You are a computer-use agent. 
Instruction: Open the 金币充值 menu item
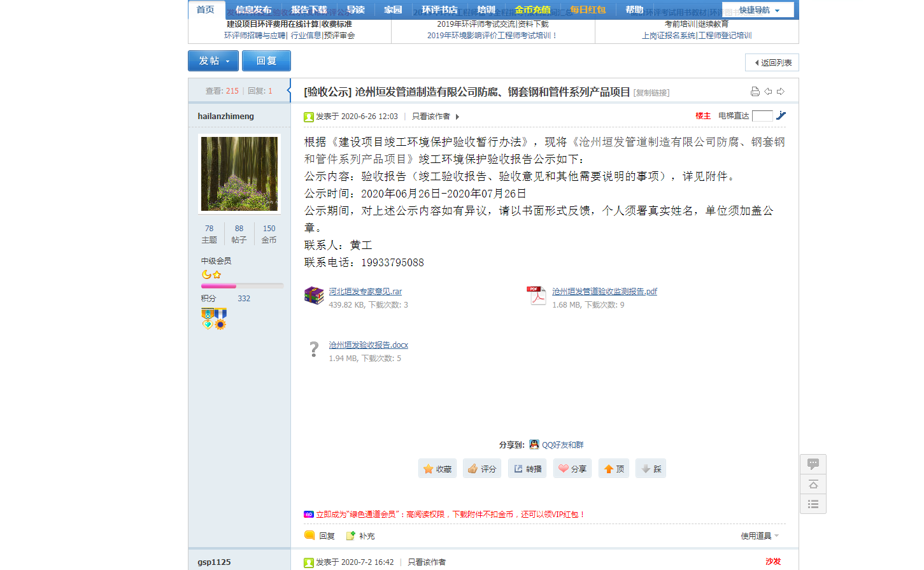(x=532, y=10)
